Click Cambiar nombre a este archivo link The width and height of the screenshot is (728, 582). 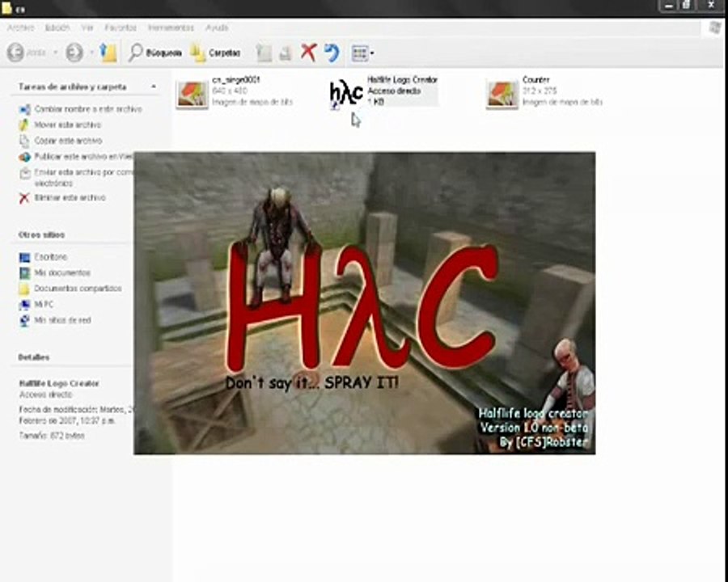(88, 109)
